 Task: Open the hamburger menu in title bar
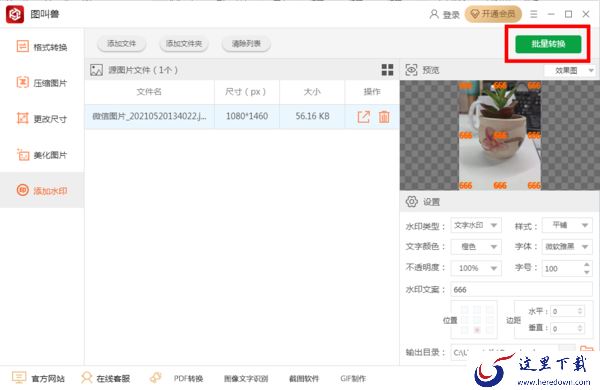click(533, 14)
